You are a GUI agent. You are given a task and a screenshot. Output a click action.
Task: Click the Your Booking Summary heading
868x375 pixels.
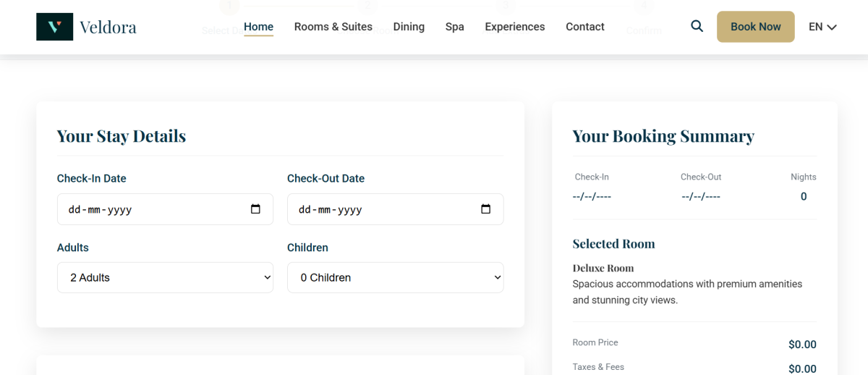pyautogui.click(x=663, y=136)
